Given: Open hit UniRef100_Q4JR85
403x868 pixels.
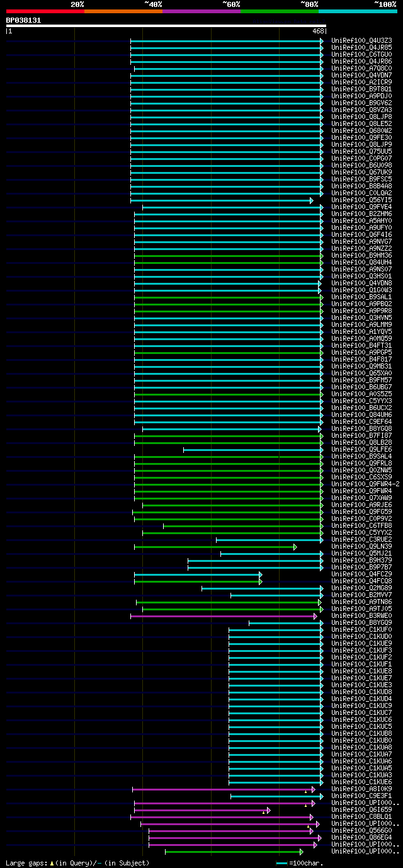Looking at the screenshot, I should pos(361,47).
